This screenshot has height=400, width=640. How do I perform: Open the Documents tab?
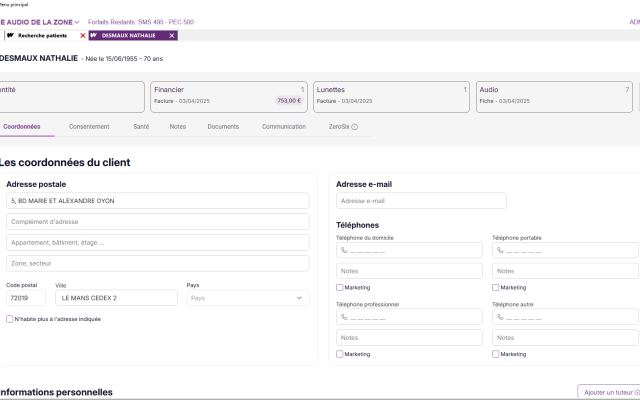tap(223, 127)
